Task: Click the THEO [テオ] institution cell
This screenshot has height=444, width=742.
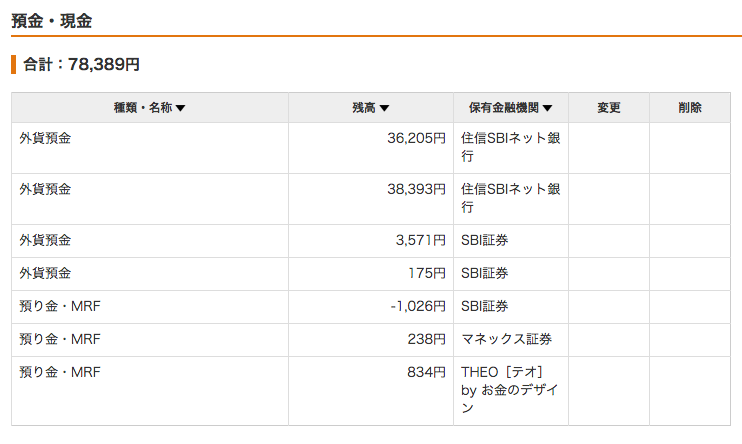Action: pyautogui.click(x=511, y=391)
